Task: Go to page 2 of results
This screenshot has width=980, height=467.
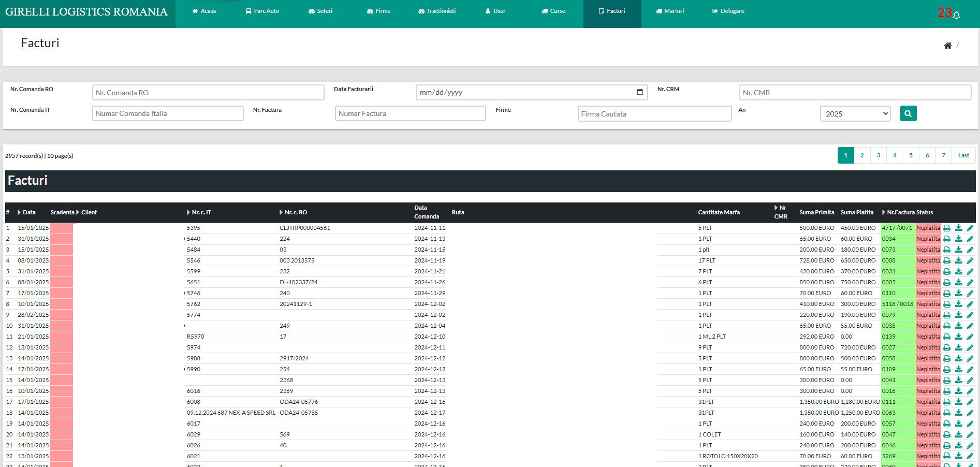Action: [861, 155]
